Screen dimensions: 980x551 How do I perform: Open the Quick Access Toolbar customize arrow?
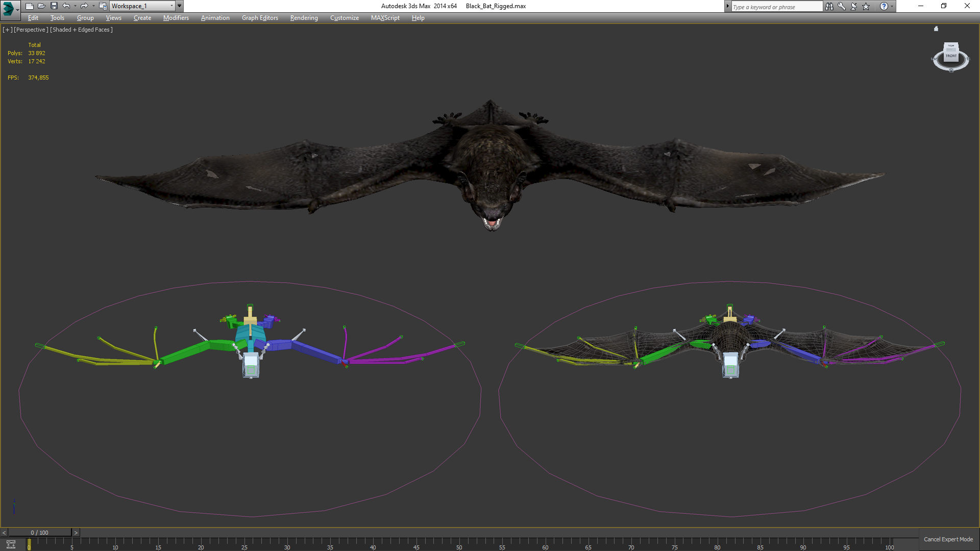(179, 6)
